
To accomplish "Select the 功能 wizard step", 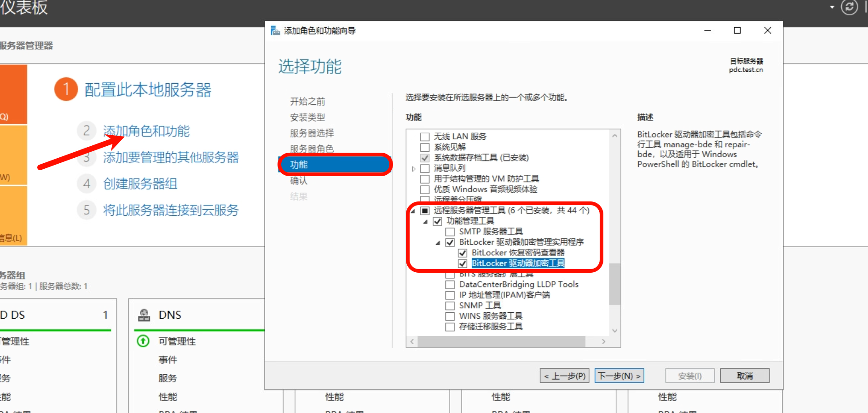I will (335, 165).
